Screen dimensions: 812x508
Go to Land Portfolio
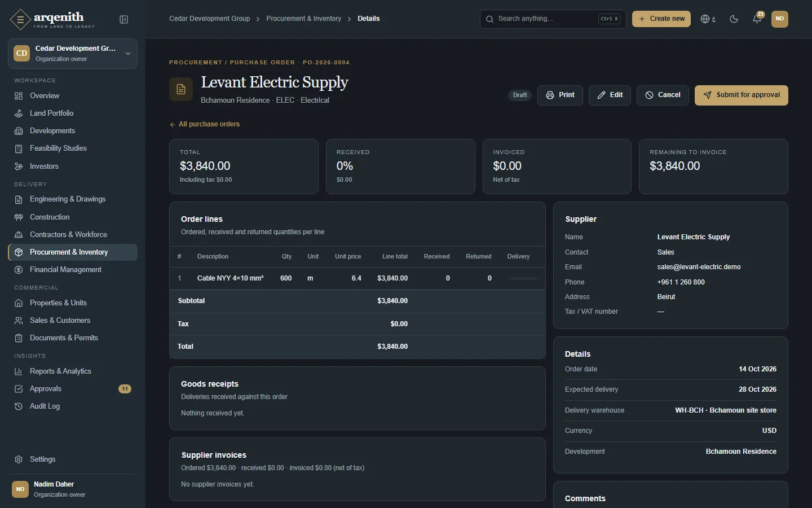pyautogui.click(x=73, y=113)
